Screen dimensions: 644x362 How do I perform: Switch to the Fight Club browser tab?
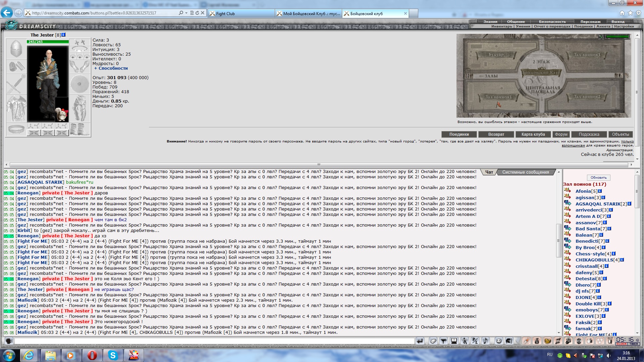[x=241, y=13]
